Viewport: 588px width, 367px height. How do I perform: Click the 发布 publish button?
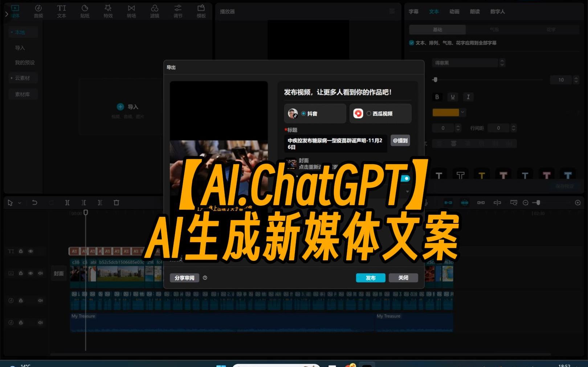point(371,278)
